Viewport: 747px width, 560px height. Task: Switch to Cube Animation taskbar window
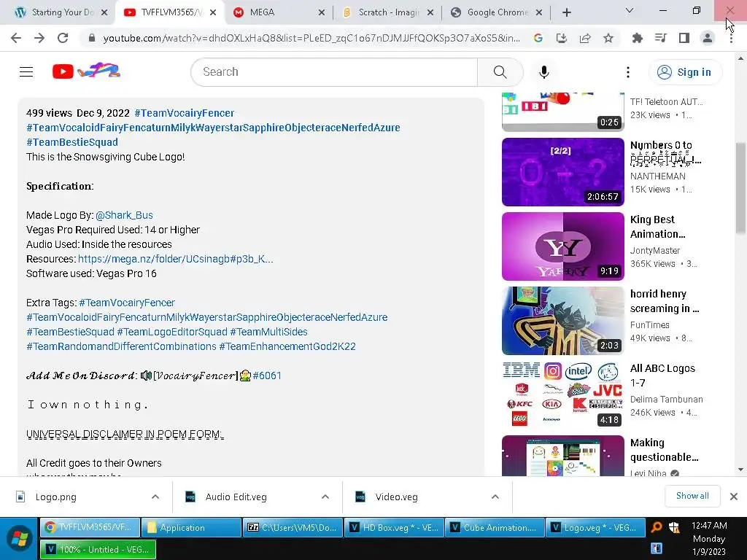click(x=495, y=528)
